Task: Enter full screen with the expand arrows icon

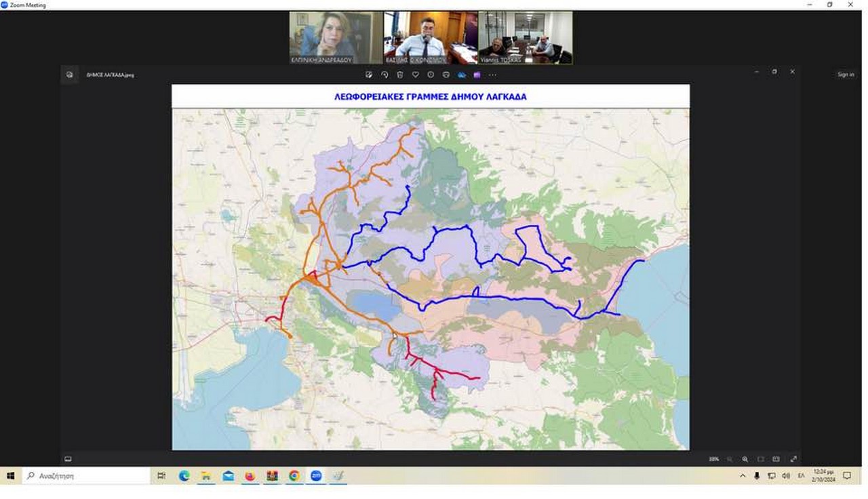Action: pos(793,459)
